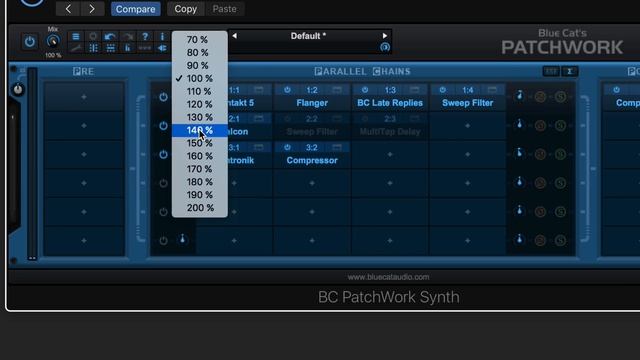The image size is (640, 360).
Task: Open the BC Late Replies plugin slot
Action: [390, 103]
